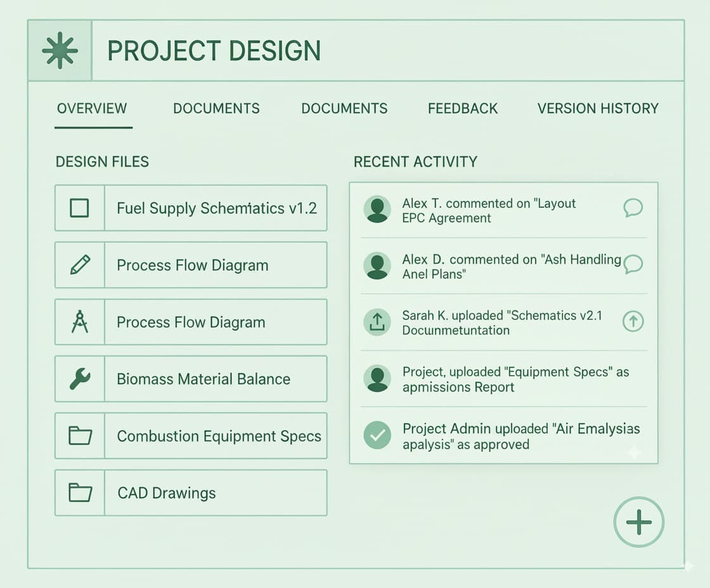Click the circled up-arrow beside Schematics v2.1
This screenshot has height=588, width=710.
point(633,321)
